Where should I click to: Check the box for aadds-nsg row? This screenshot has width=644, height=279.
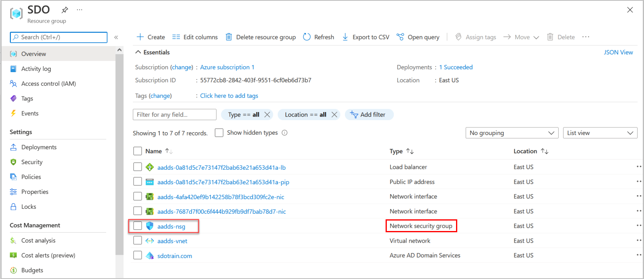138,226
